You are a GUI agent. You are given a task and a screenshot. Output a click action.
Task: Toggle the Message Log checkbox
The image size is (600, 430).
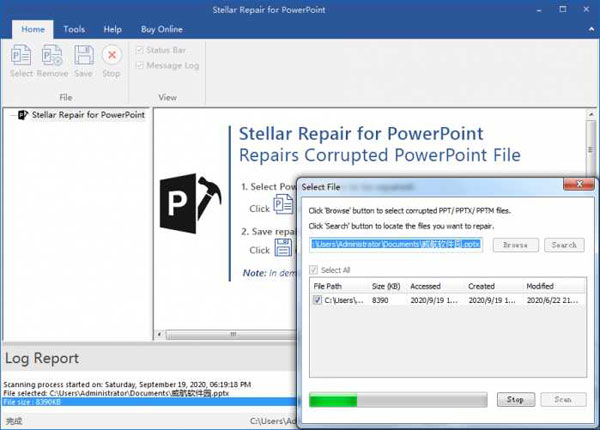tap(138, 65)
